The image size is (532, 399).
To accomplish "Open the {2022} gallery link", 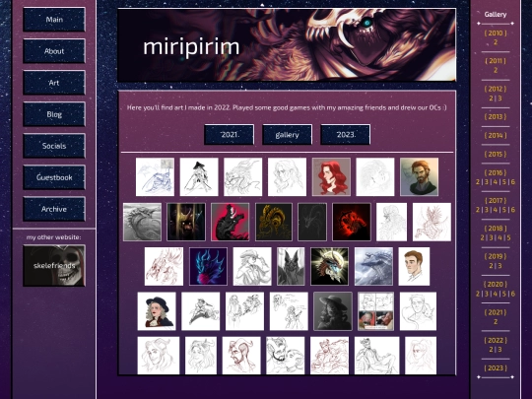I will point(496,340).
